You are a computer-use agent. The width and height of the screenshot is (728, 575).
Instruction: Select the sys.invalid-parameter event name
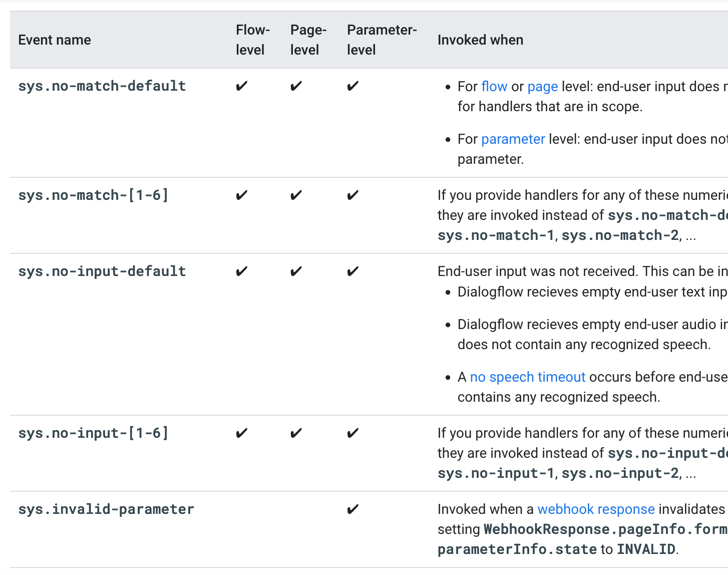(106, 509)
